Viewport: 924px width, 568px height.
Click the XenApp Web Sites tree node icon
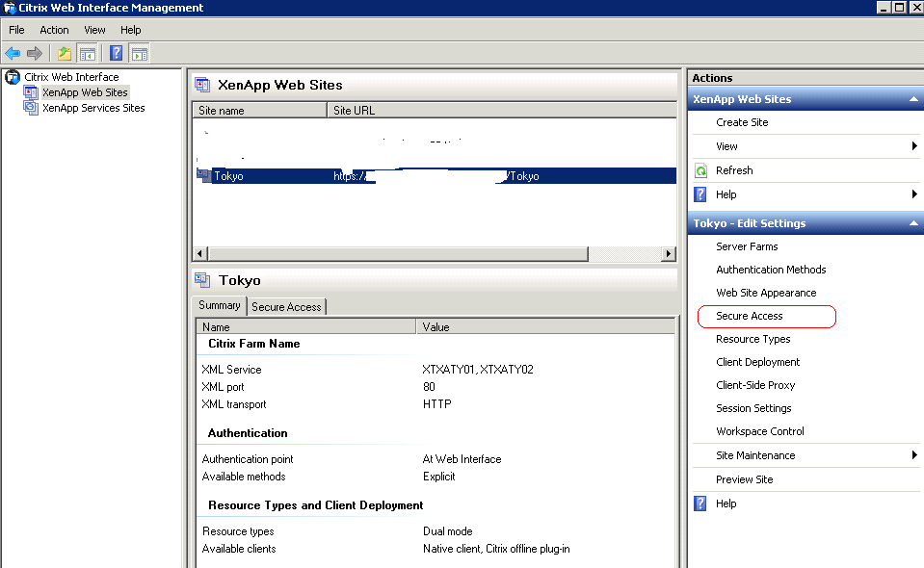tap(31, 92)
